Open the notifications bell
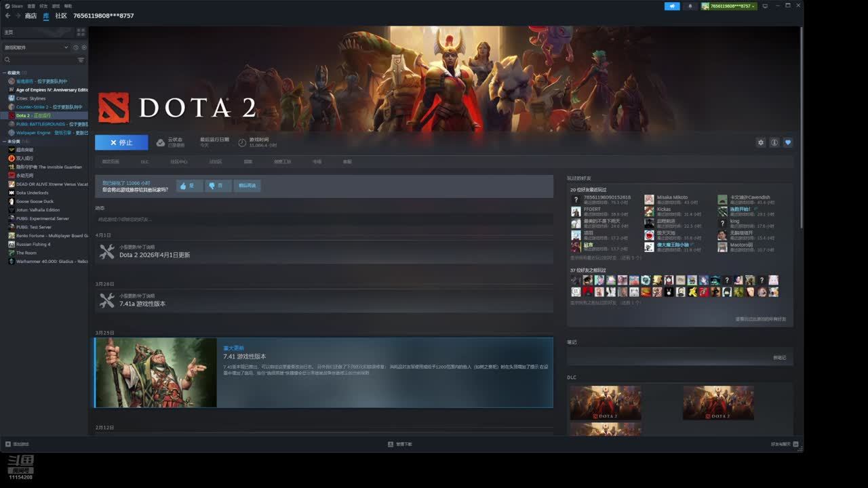The image size is (868, 488). pyautogui.click(x=690, y=6)
